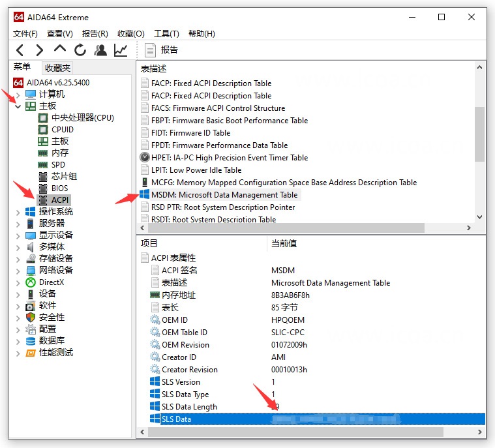Open the 报告(R) menu

coord(95,34)
